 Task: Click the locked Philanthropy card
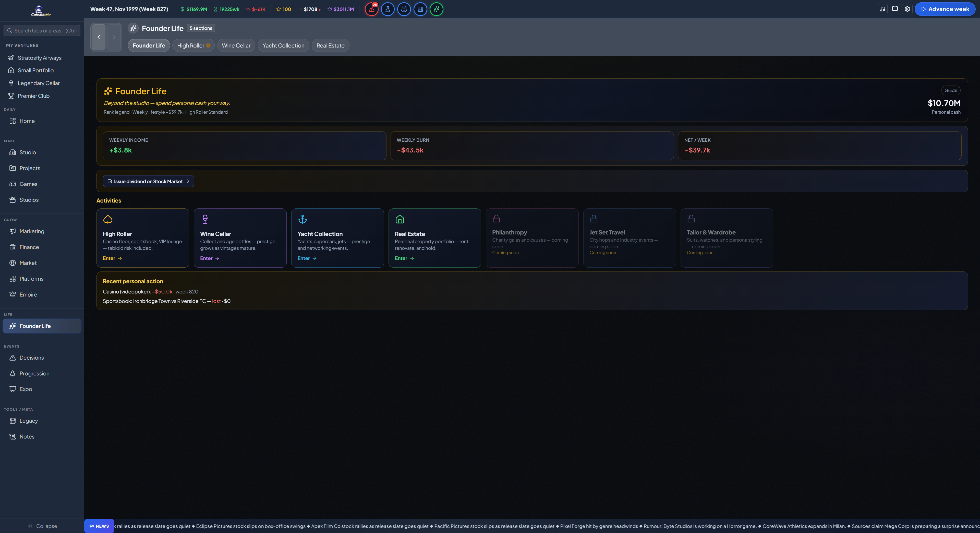[x=532, y=238]
